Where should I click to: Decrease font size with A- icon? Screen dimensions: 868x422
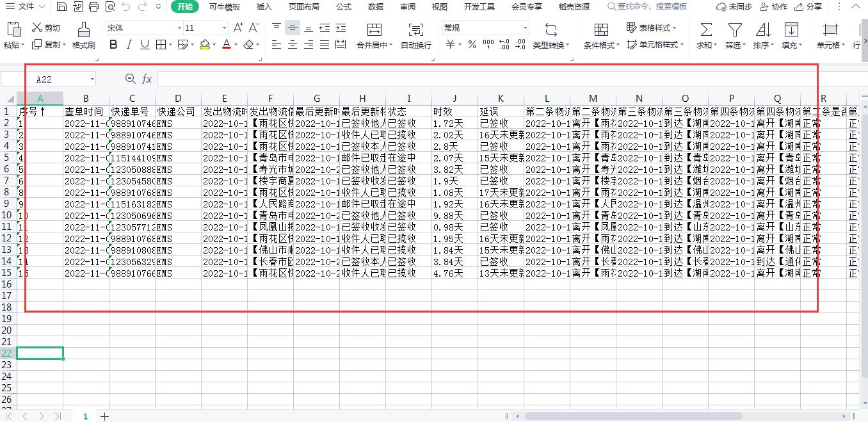click(x=253, y=28)
